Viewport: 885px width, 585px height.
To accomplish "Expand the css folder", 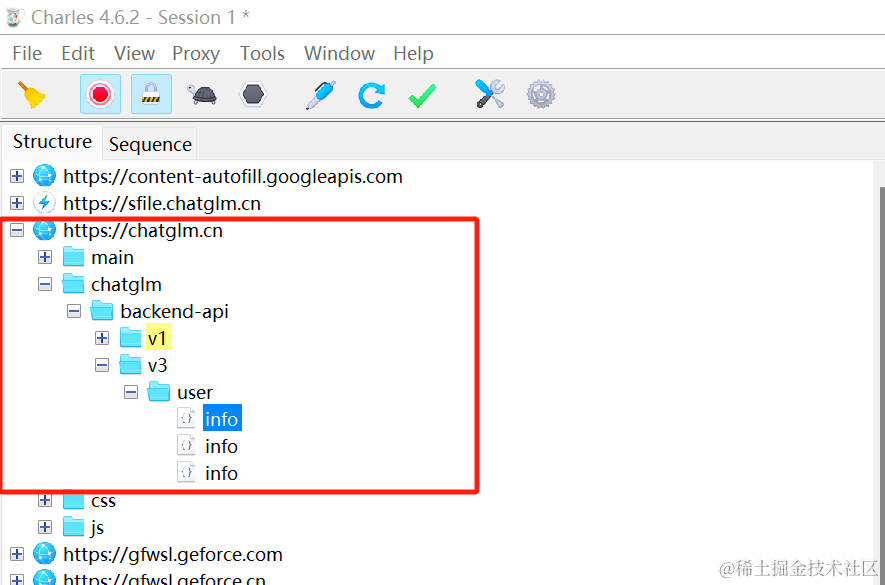I will click(45, 500).
